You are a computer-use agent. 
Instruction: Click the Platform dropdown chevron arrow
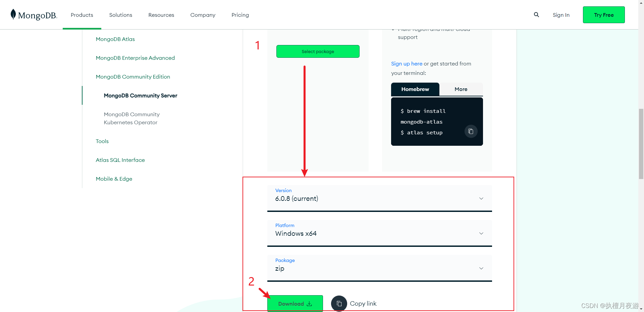481,233
